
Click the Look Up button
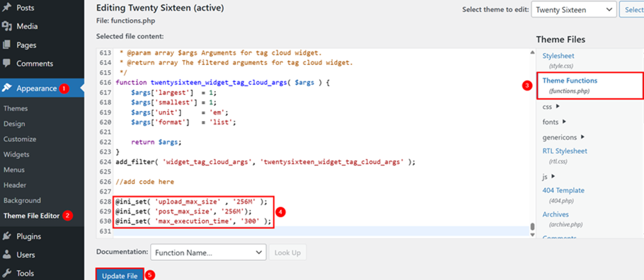pyautogui.click(x=287, y=252)
